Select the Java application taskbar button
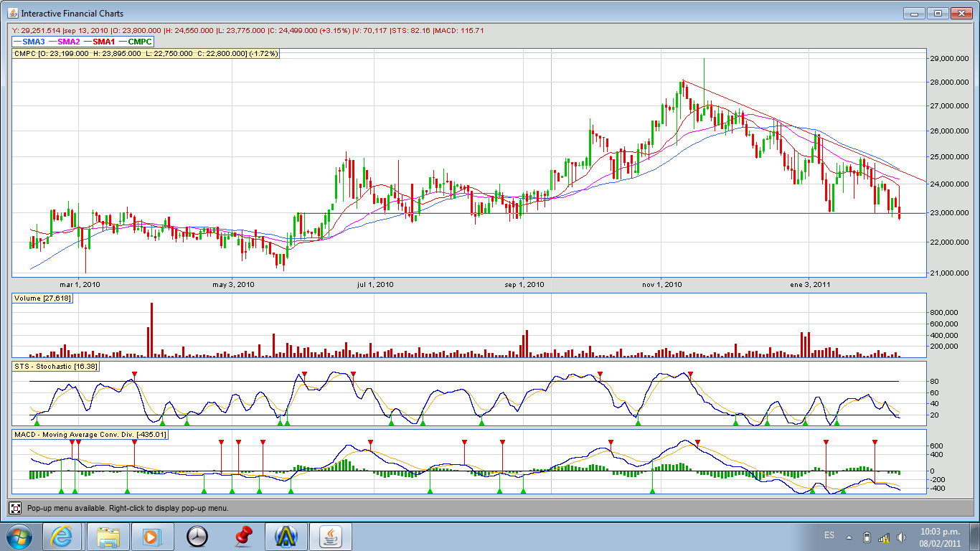Image resolution: width=980 pixels, height=551 pixels. point(331,537)
